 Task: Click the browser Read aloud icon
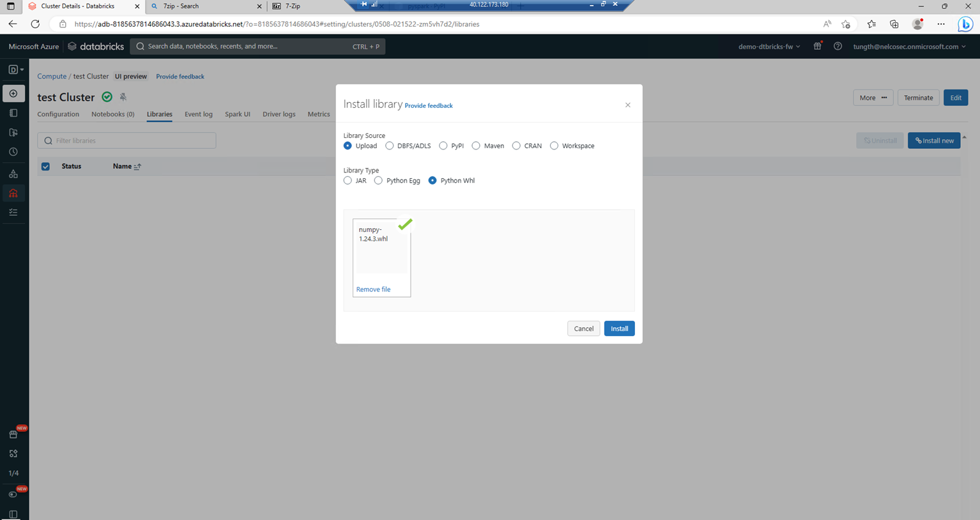point(827,24)
